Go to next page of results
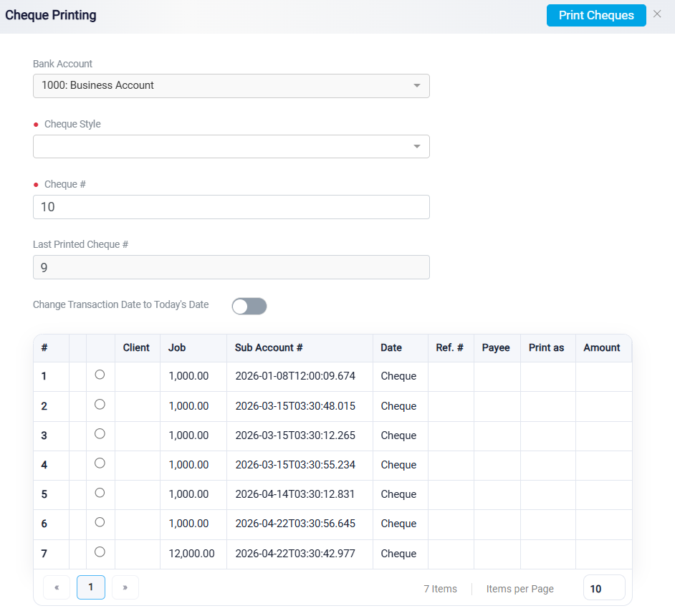675x616 pixels. click(x=125, y=587)
